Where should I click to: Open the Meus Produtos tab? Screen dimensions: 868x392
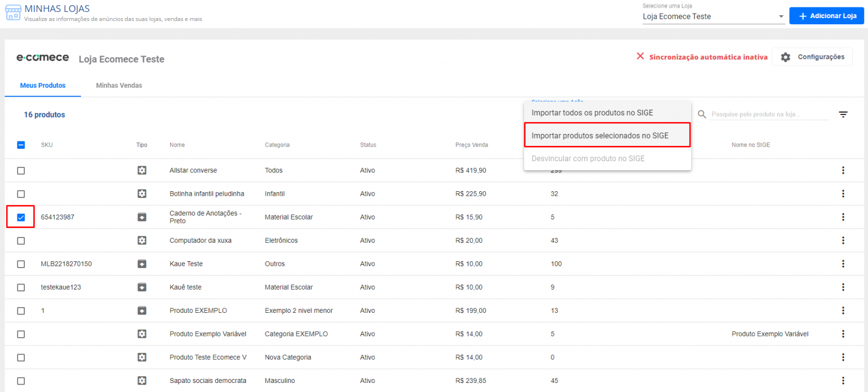coord(43,85)
